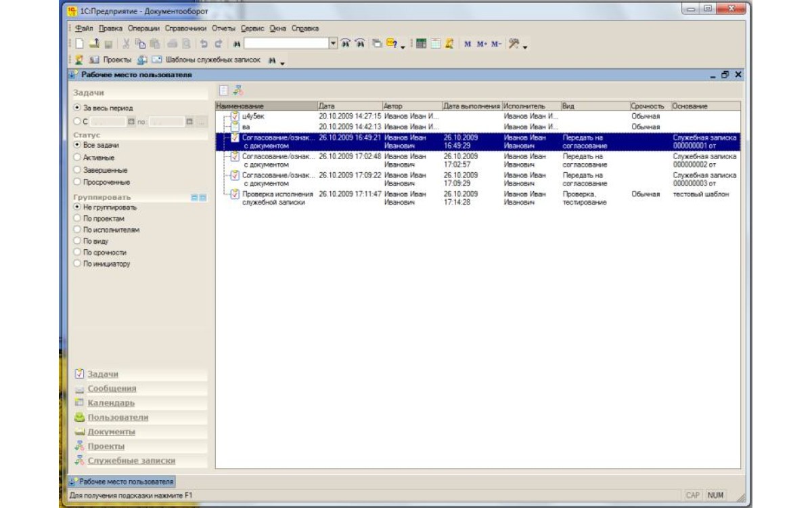Select the 'Активные' status radio button
Screen dimensions: 812x508
point(77,158)
